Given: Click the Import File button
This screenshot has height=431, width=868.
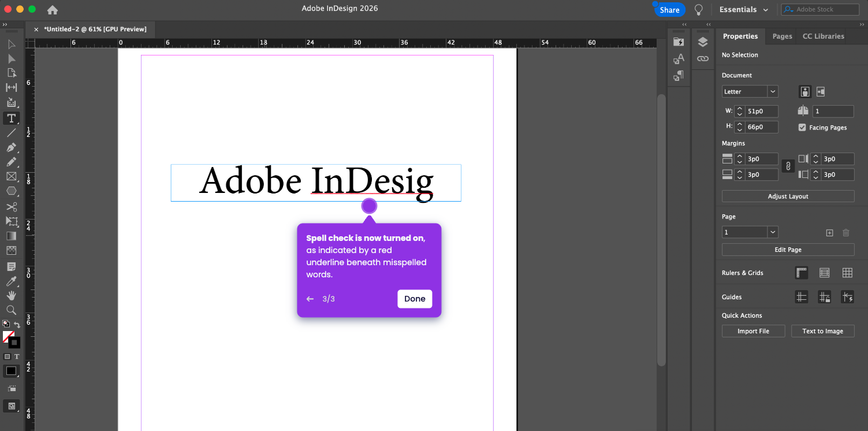Looking at the screenshot, I should [x=753, y=331].
